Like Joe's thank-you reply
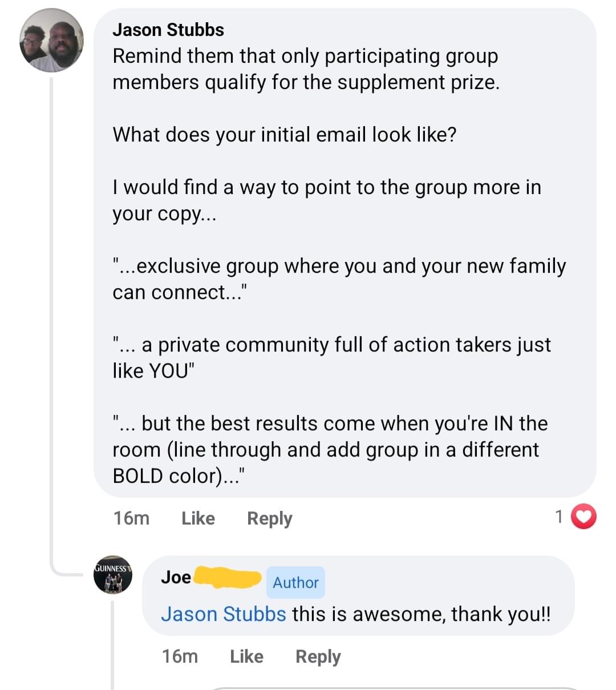Image resolution: width=616 pixels, height=690 pixels. [x=246, y=656]
